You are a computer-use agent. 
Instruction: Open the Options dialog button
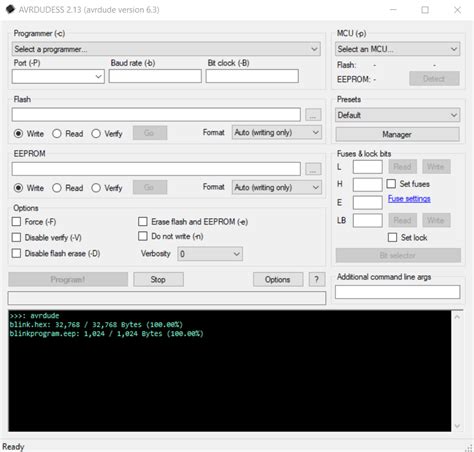[278, 280]
